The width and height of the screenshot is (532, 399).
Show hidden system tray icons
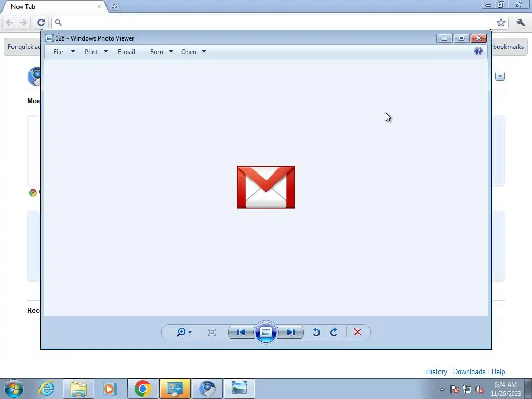442,389
